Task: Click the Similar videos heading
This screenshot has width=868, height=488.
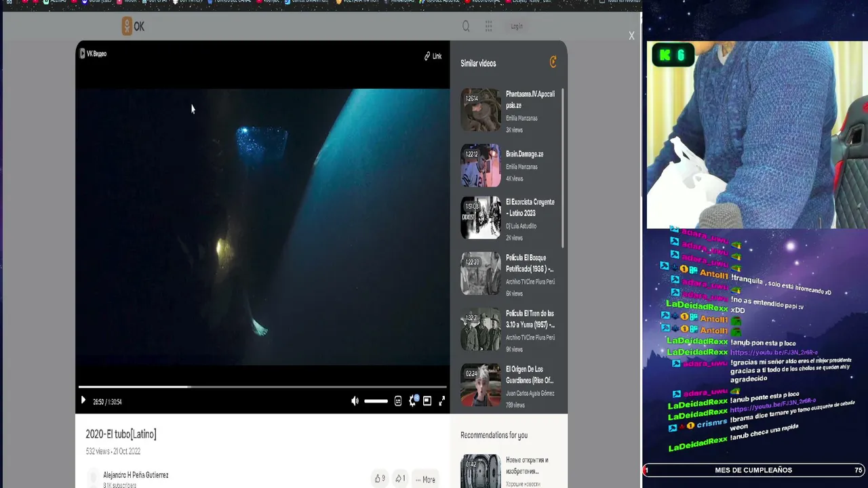Action: (478, 63)
